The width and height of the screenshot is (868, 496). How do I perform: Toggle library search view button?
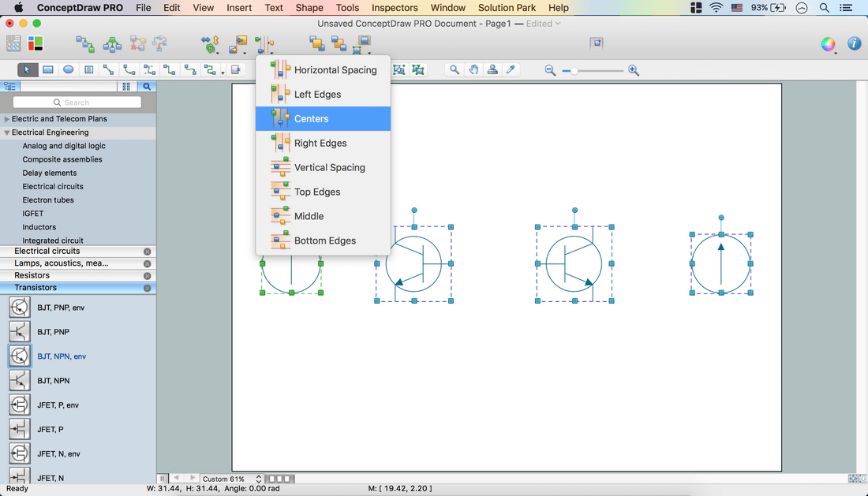(x=146, y=87)
